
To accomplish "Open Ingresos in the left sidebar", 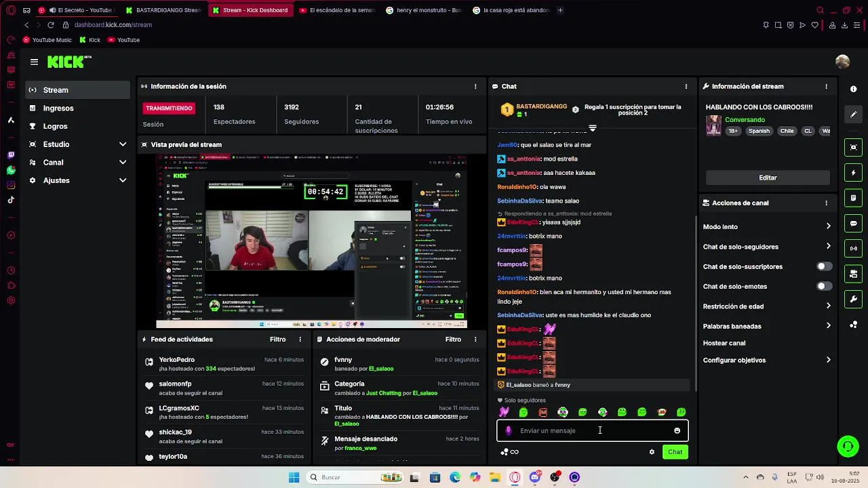I will click(78, 108).
